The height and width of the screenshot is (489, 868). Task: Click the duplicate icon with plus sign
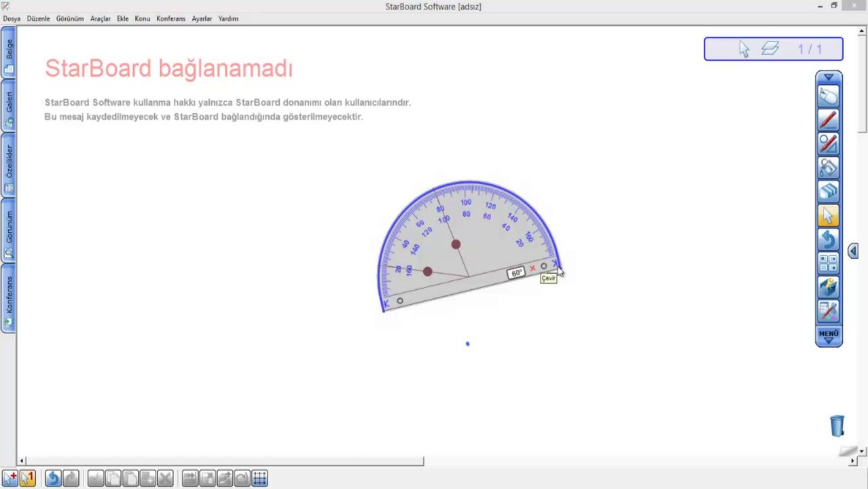click(x=147, y=478)
